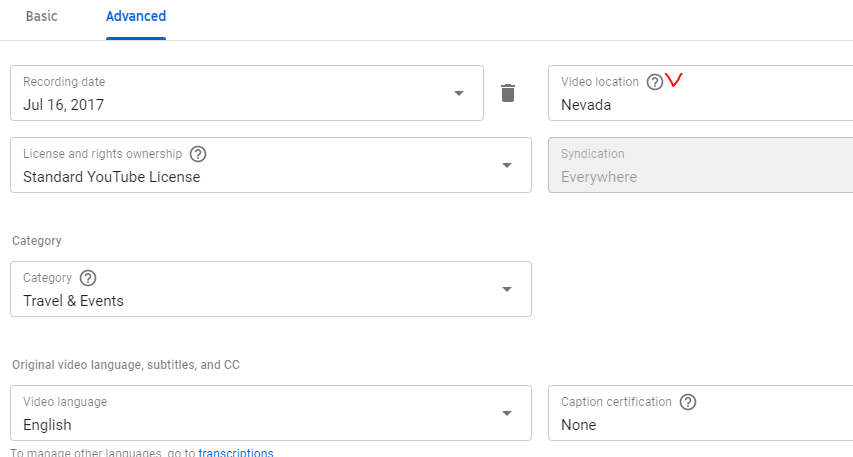
Task: Click the Caption certification None field
Action: pos(701,413)
